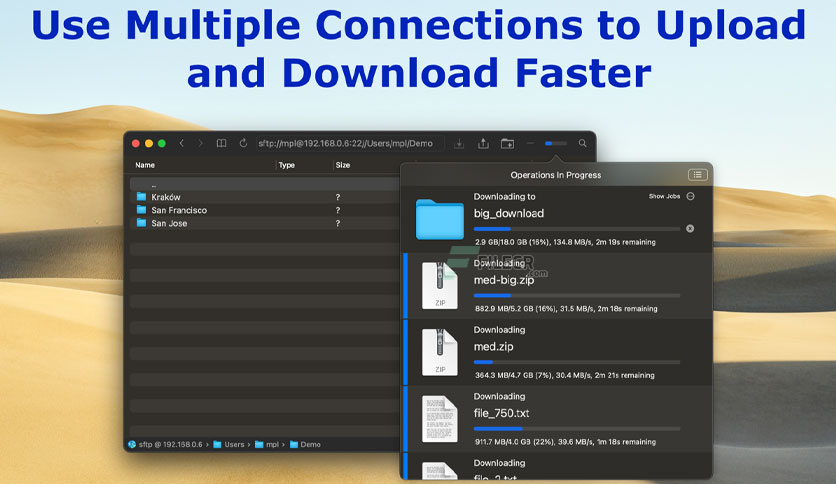
Task: Click the med.zip file name
Action: (494, 346)
